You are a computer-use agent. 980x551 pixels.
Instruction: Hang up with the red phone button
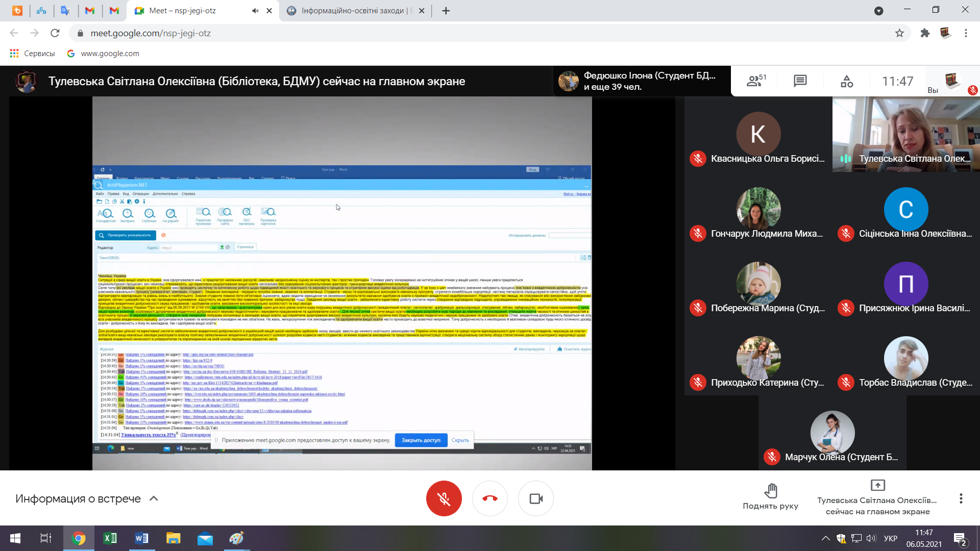pos(489,498)
